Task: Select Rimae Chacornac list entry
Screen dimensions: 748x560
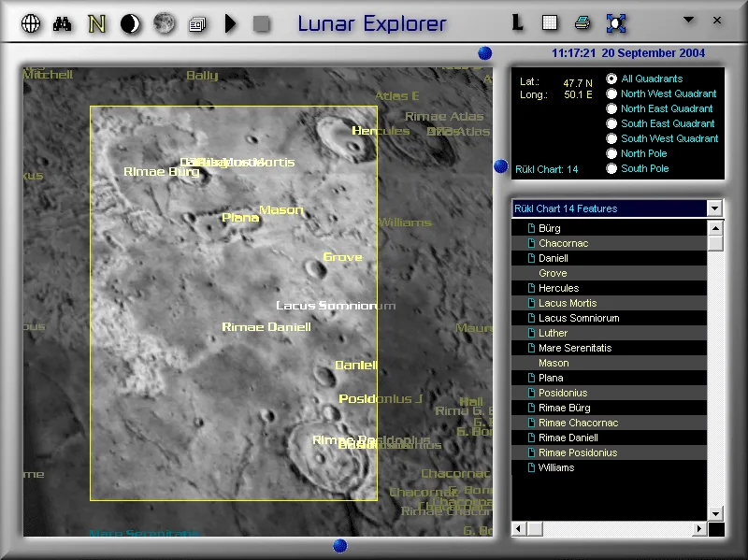Action: (610, 423)
